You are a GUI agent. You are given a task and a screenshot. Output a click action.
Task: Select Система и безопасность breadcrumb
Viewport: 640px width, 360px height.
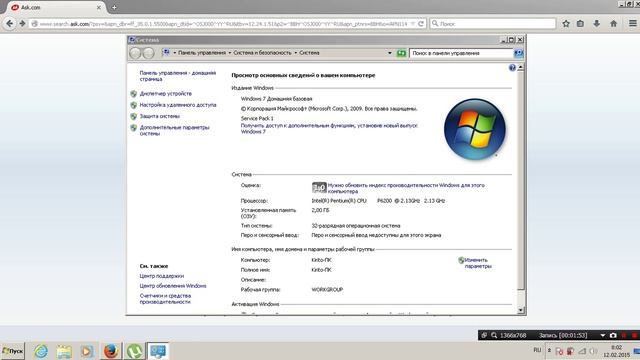coord(262,53)
